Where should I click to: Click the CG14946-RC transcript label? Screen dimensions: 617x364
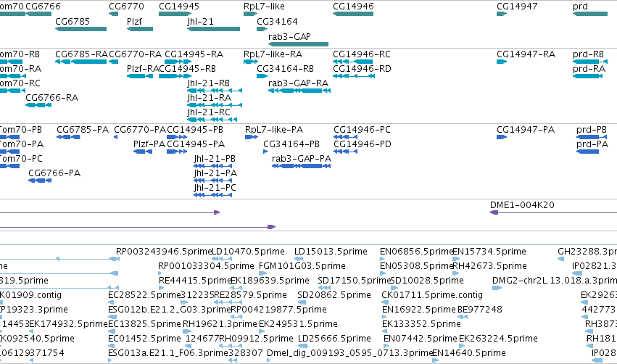coord(362,54)
